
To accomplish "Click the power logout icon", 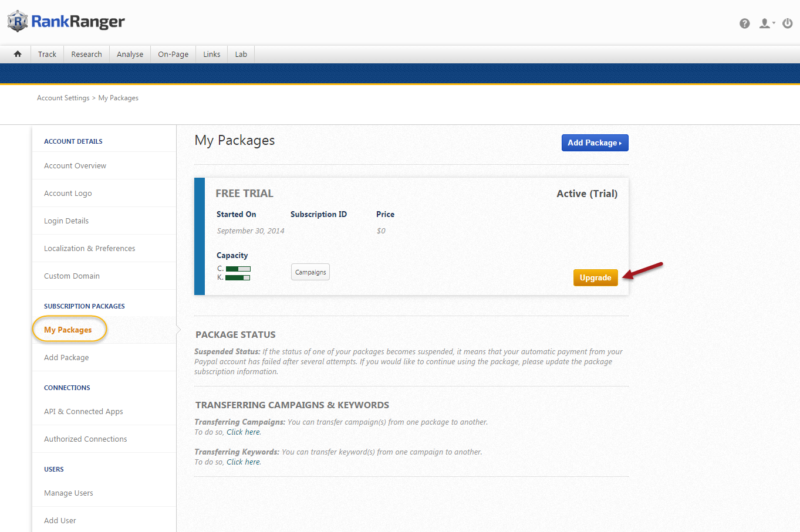I will tap(788, 23).
